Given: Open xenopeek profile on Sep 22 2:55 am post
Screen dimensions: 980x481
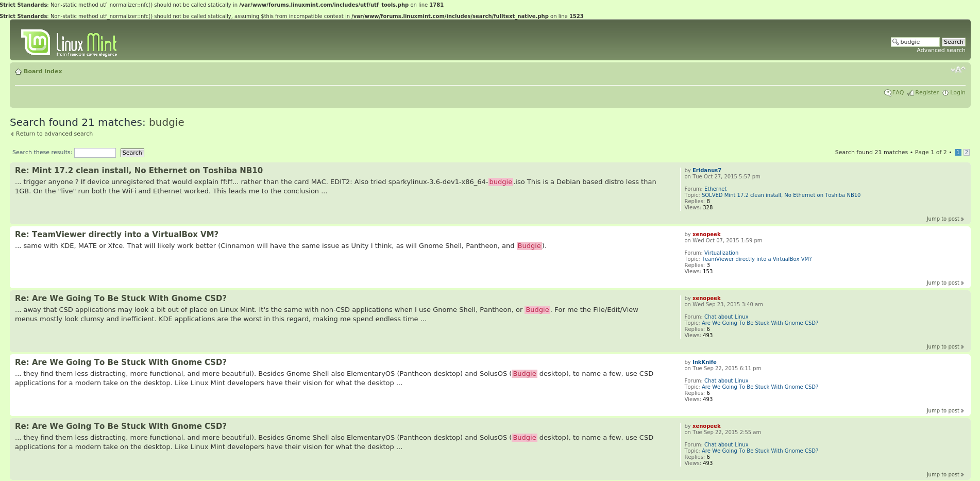Looking at the screenshot, I should coord(706,426).
